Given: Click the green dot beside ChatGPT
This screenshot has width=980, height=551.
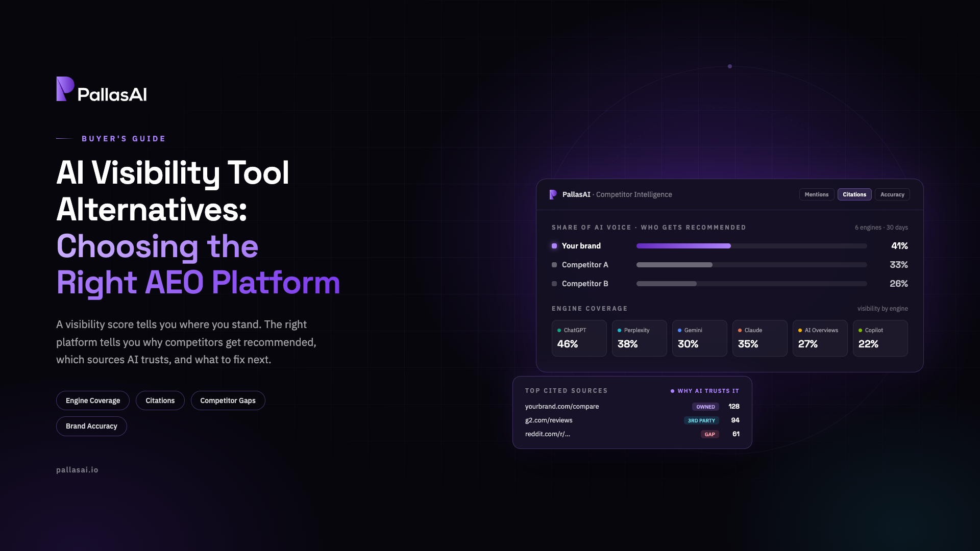Looking at the screenshot, I should pyautogui.click(x=559, y=331).
